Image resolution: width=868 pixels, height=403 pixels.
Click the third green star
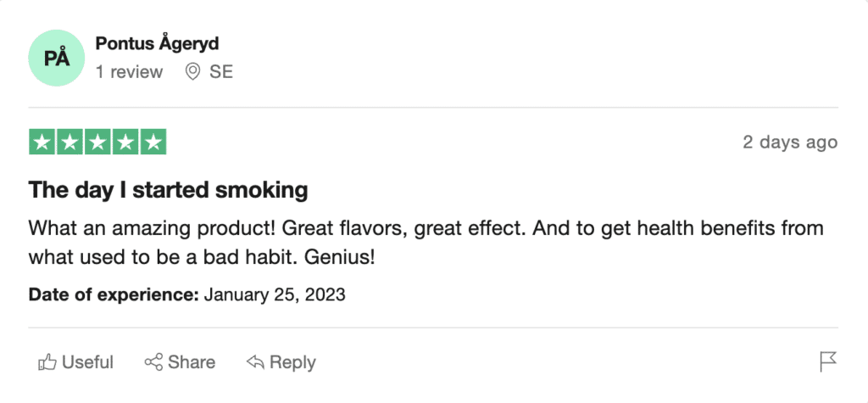pos(98,143)
